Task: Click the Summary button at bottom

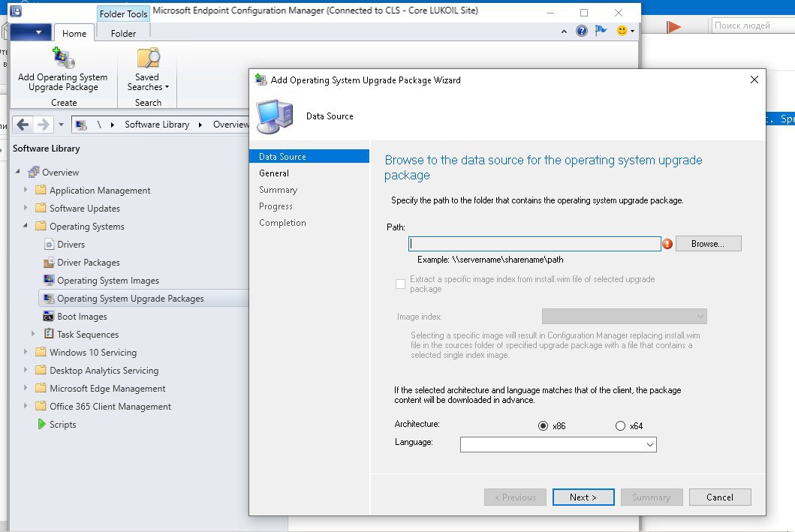Action: tap(652, 497)
